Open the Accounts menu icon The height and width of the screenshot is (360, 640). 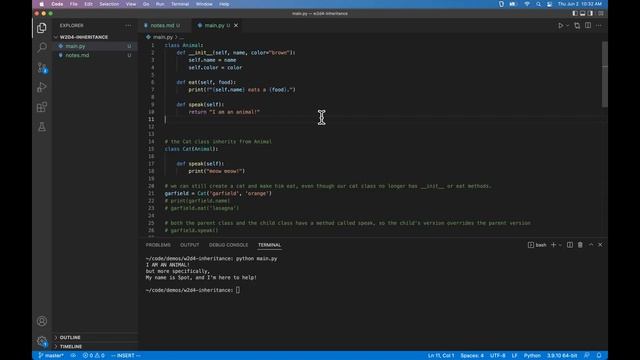[x=42, y=321]
